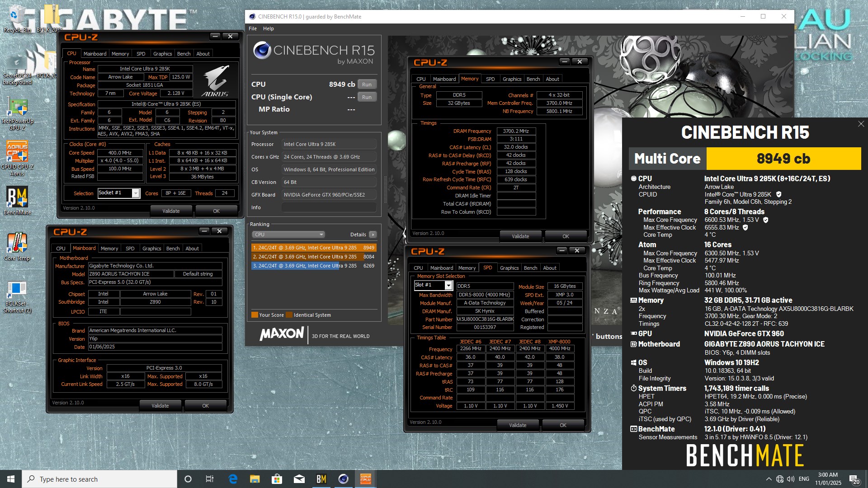Run the CPU benchmark in Cinebench

tap(367, 84)
